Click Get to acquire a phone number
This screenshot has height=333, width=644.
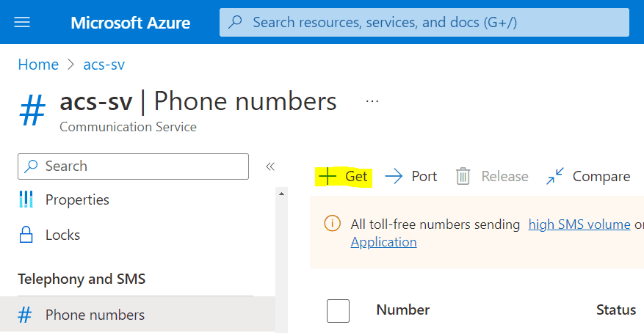344,177
